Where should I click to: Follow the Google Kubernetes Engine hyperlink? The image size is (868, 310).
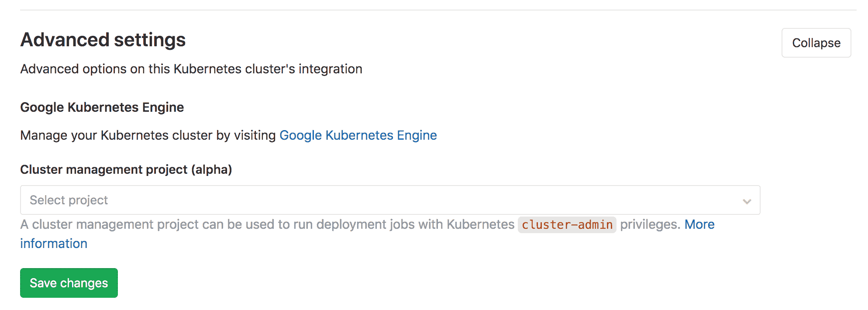pos(358,135)
